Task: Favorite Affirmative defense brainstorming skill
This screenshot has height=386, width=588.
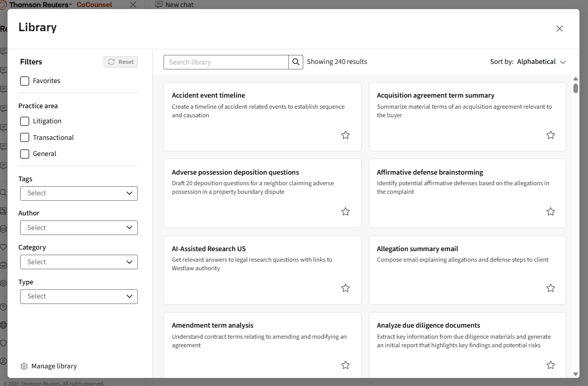Action: [551, 212]
